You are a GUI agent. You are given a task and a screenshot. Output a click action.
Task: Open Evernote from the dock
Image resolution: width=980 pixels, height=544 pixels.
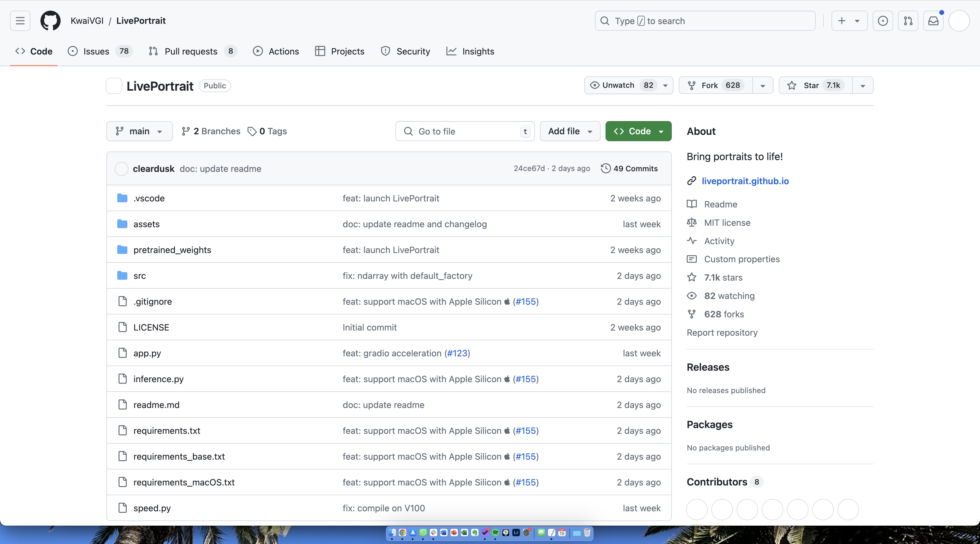tap(475, 533)
